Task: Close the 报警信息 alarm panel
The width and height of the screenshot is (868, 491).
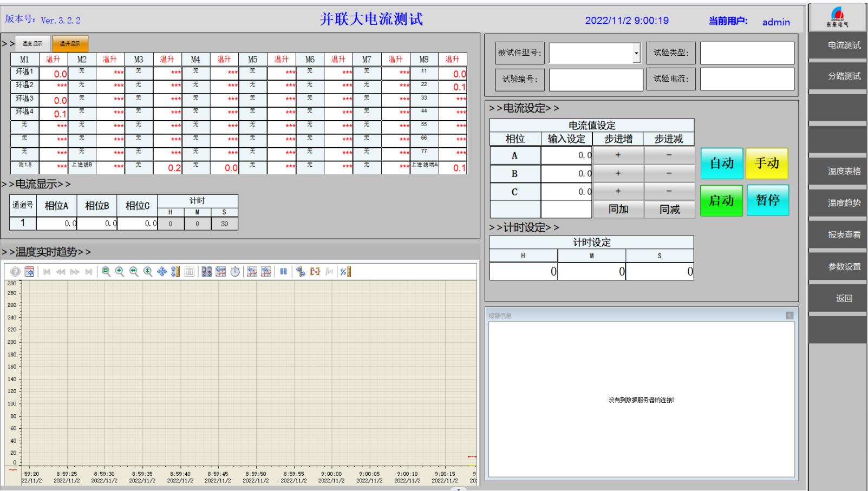Action: (789, 316)
